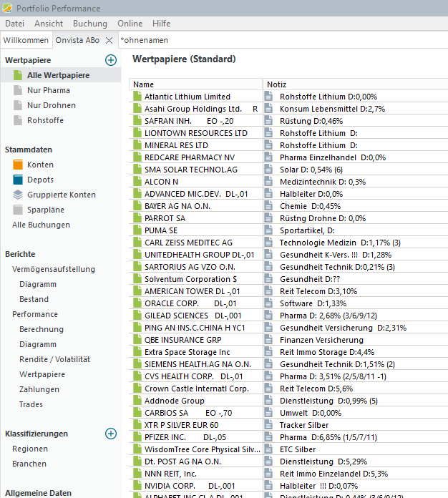Click the orange Konten icon
This screenshot has width=448, height=498.
coord(18,165)
